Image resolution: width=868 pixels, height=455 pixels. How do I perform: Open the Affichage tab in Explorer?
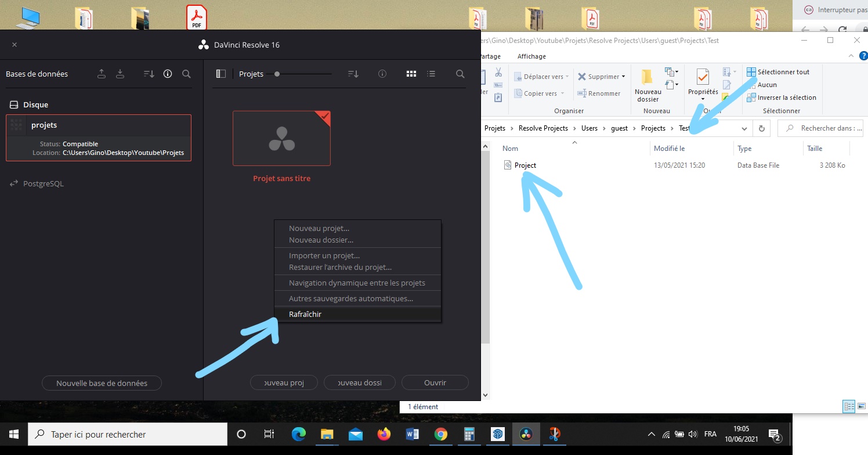pos(531,56)
